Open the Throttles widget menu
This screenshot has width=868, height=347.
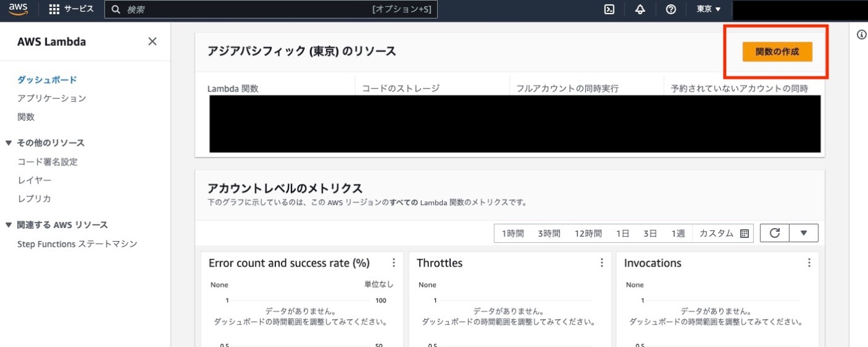(x=601, y=263)
